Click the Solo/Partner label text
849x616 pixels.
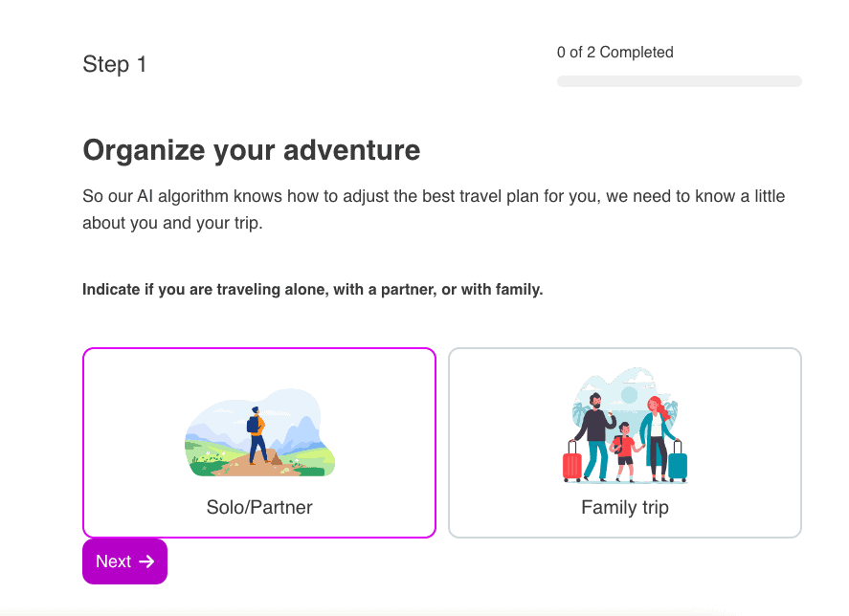click(258, 507)
